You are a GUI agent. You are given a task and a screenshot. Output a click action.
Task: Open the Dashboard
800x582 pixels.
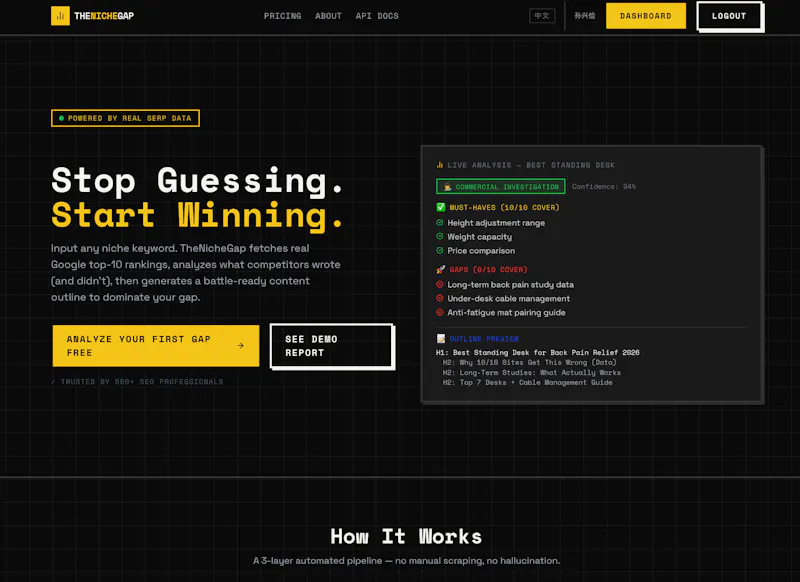tap(646, 16)
